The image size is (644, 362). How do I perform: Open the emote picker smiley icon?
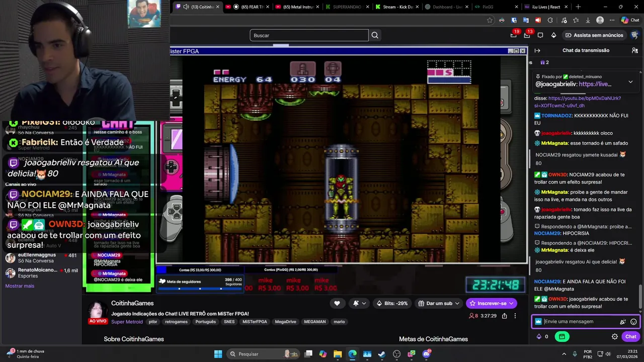tap(633, 322)
